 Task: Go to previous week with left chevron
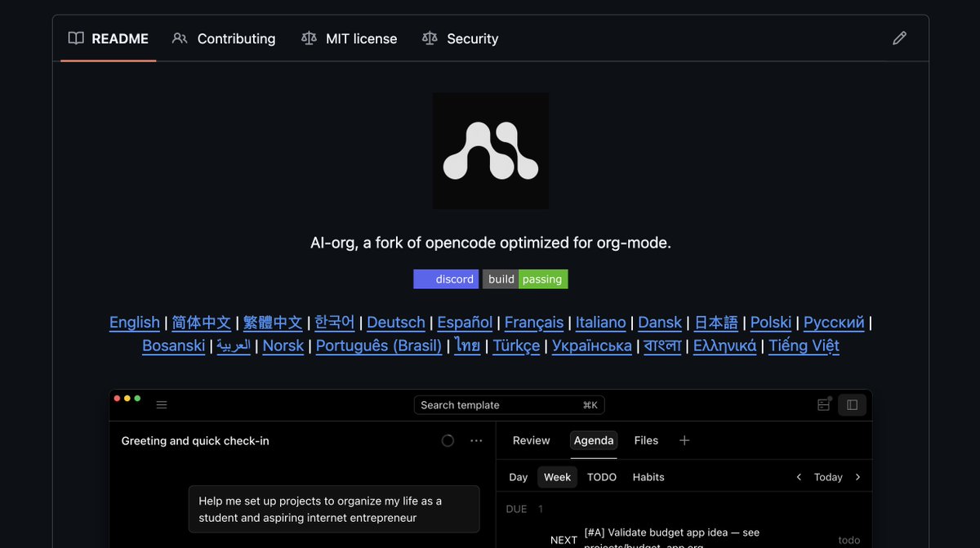pyautogui.click(x=799, y=477)
